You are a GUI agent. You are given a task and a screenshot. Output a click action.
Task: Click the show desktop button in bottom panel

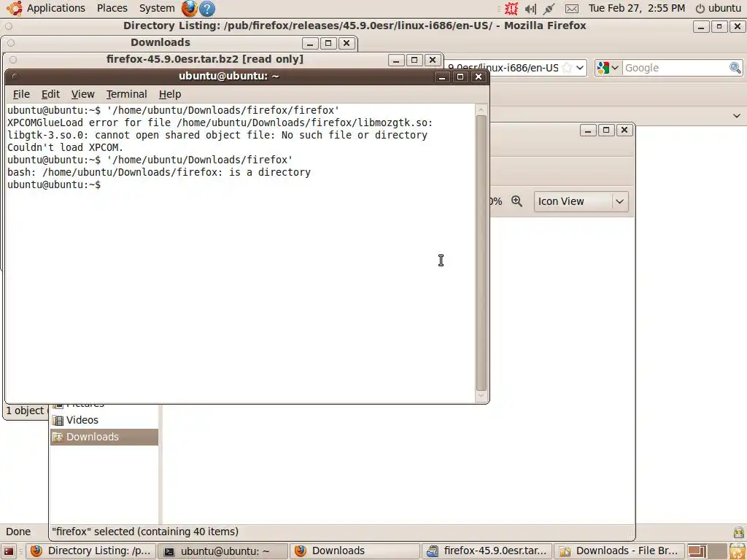pyautogui.click(x=9, y=551)
